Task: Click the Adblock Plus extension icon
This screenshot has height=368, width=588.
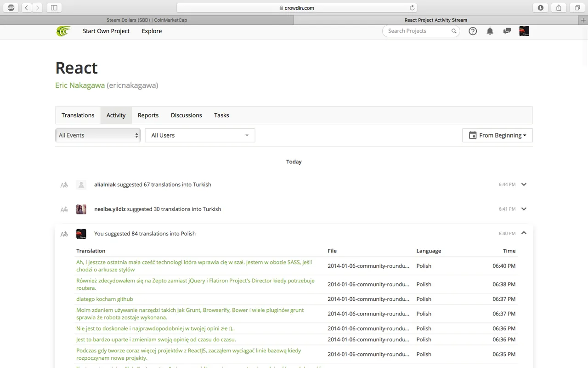Action: 11,7
